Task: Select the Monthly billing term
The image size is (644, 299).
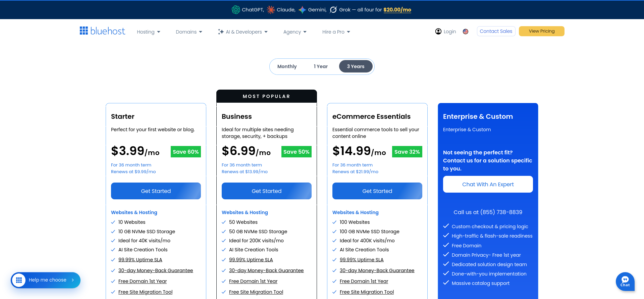Action: (x=287, y=66)
